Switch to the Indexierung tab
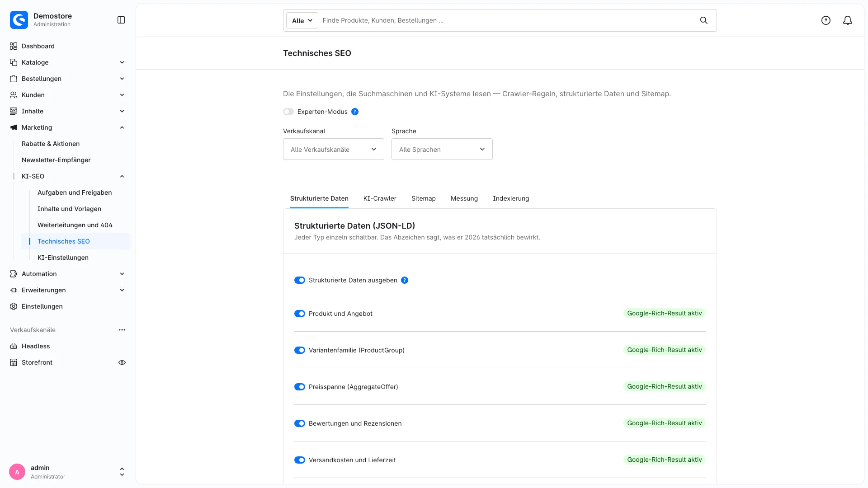868x488 pixels. pos(511,198)
